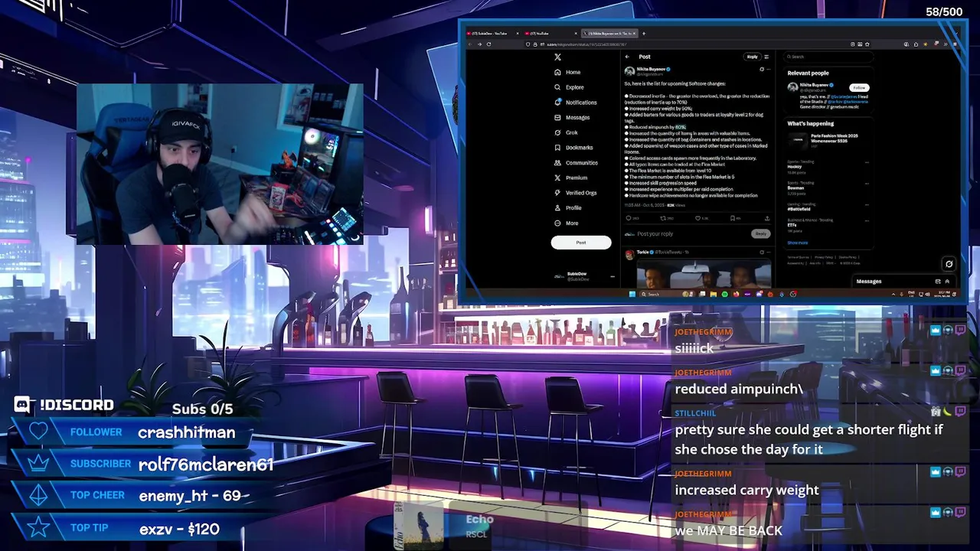Open more options on Torkie's reply
980x551 pixels.
click(x=768, y=252)
